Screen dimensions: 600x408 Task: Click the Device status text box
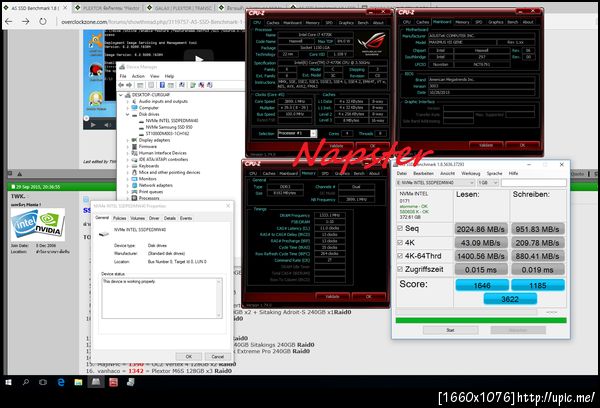pyautogui.click(x=161, y=298)
